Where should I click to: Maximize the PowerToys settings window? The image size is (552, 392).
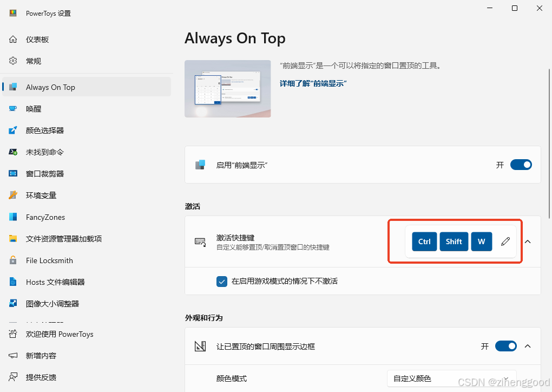click(x=514, y=8)
